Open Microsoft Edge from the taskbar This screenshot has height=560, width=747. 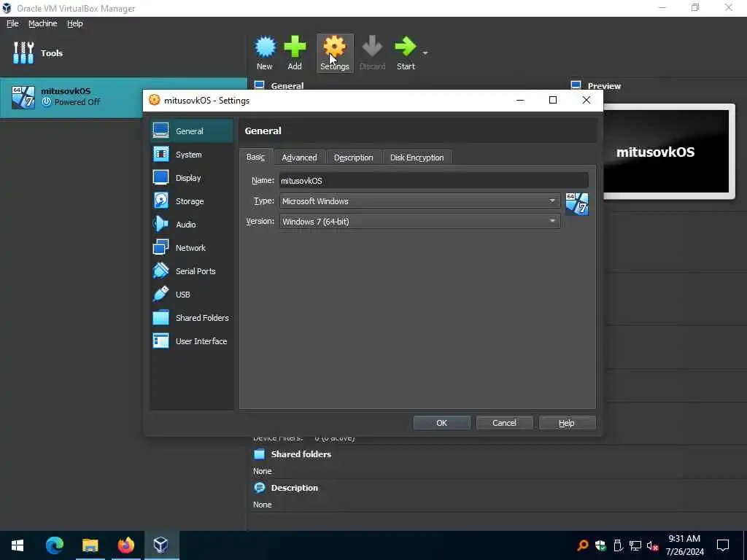pos(54,545)
